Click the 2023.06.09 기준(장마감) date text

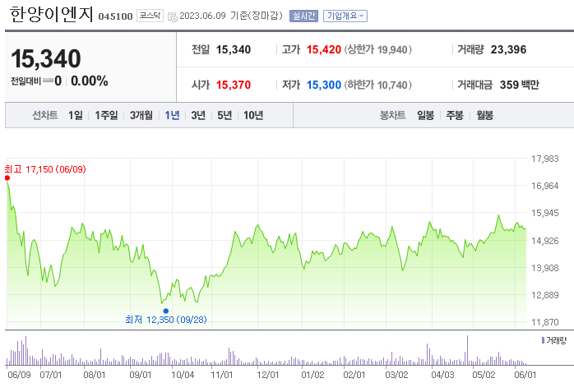231,16
